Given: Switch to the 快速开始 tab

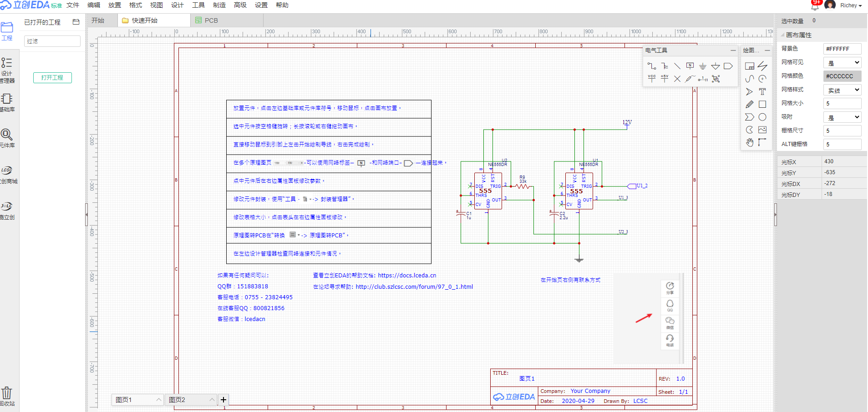Looking at the screenshot, I should tap(154, 20).
